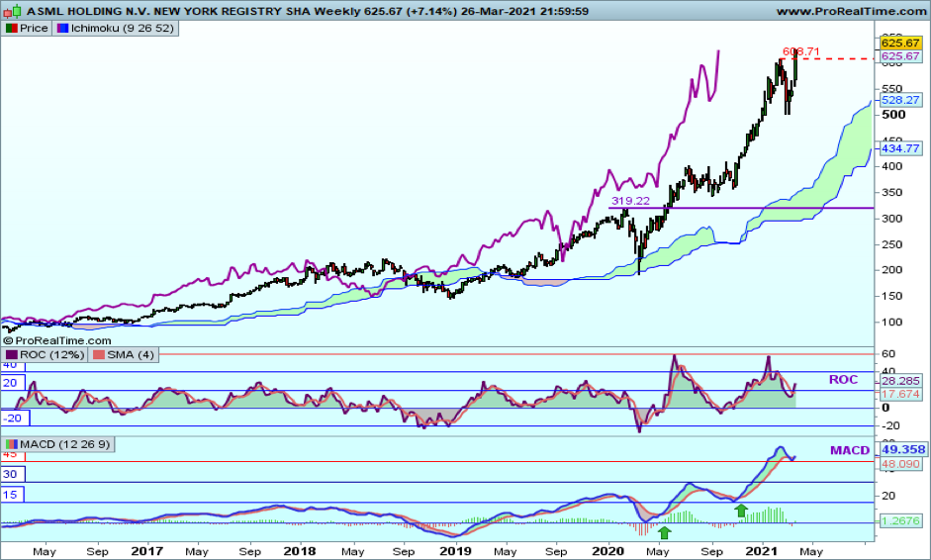Open MACD (12 26 9) indicator label
Screen dimensions: 931x560
pyautogui.click(x=64, y=444)
